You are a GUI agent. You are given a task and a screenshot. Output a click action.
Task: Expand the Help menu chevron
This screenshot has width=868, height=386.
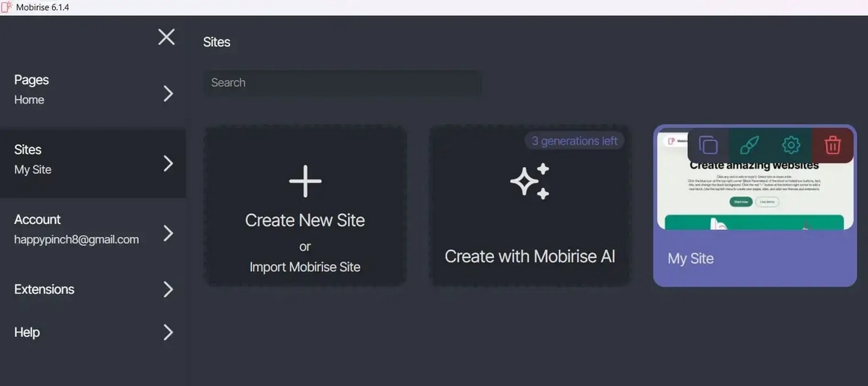(169, 333)
